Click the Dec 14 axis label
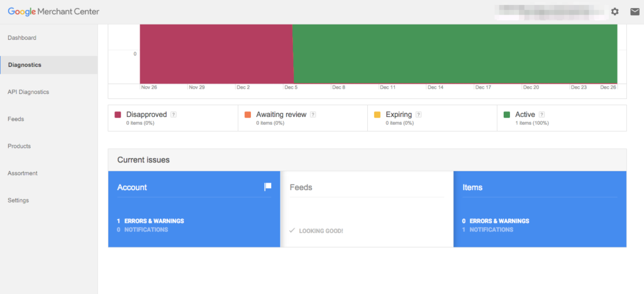 (435, 88)
